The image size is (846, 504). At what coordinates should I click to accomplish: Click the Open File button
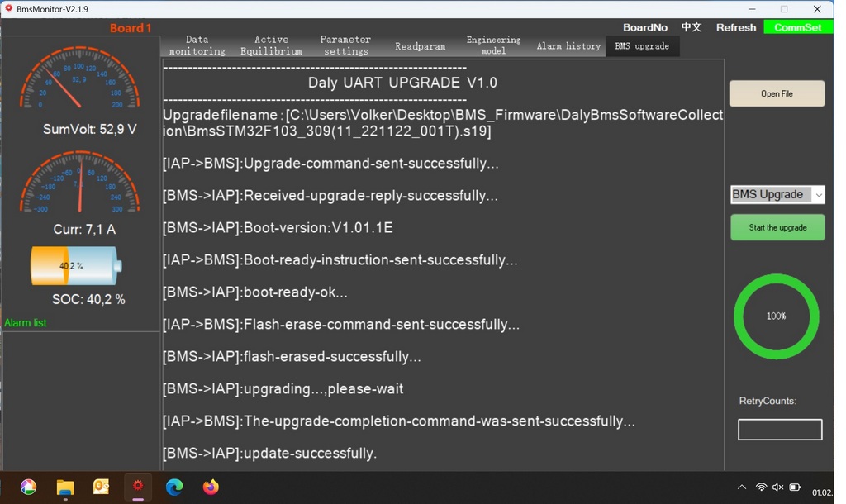click(777, 94)
